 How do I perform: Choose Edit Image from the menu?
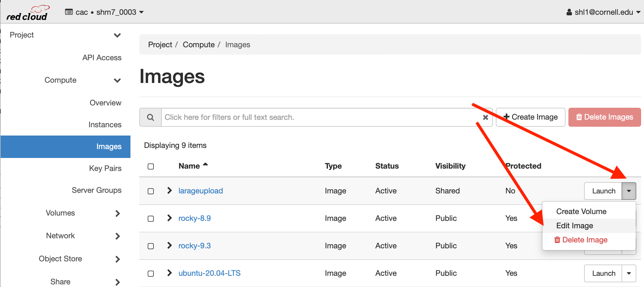click(574, 226)
